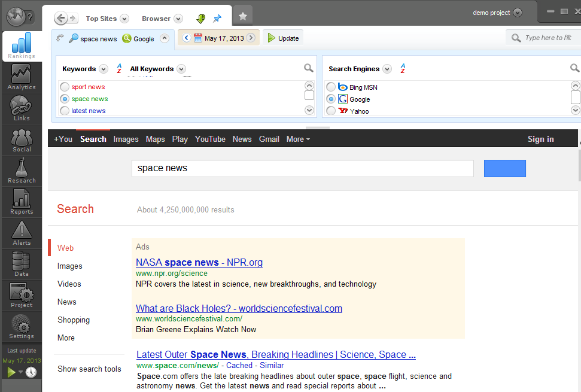581x392 pixels.
Task: Click scroll-up arrow in search engines list
Action: [576, 86]
